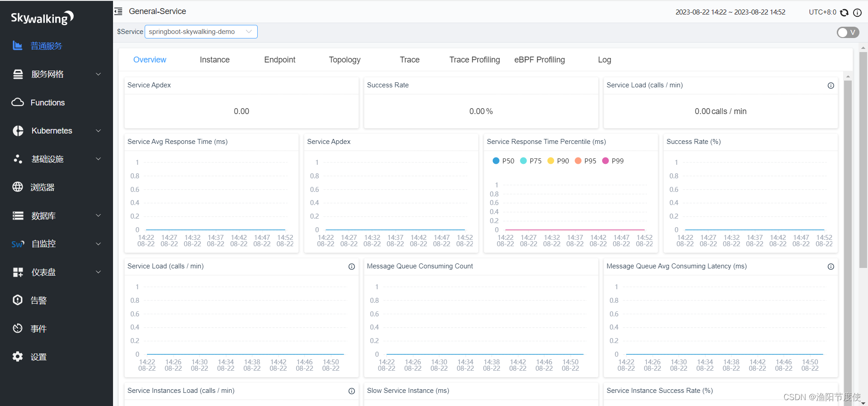Viewport: 868px width, 406px height.
Task: Click Service Avg Response Time (ms) title
Action: pos(178,142)
